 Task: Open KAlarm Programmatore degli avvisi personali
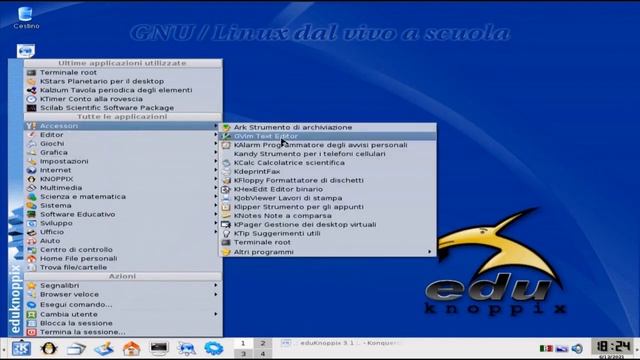click(x=328, y=145)
